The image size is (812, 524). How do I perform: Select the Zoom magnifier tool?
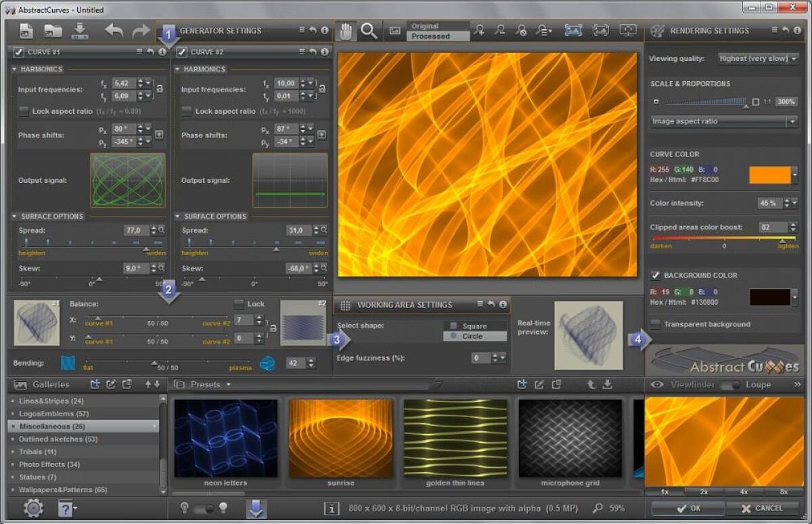point(369,30)
